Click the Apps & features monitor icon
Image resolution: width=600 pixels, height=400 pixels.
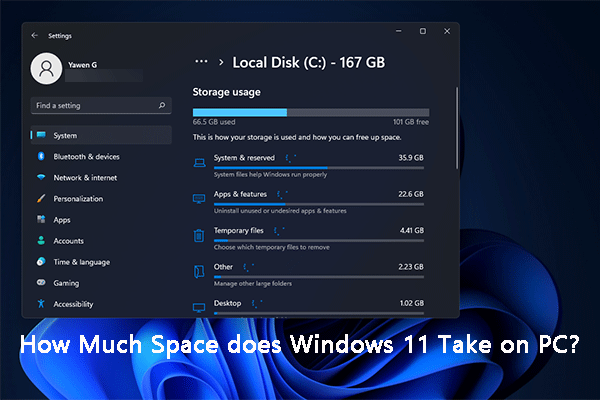pyautogui.click(x=199, y=199)
